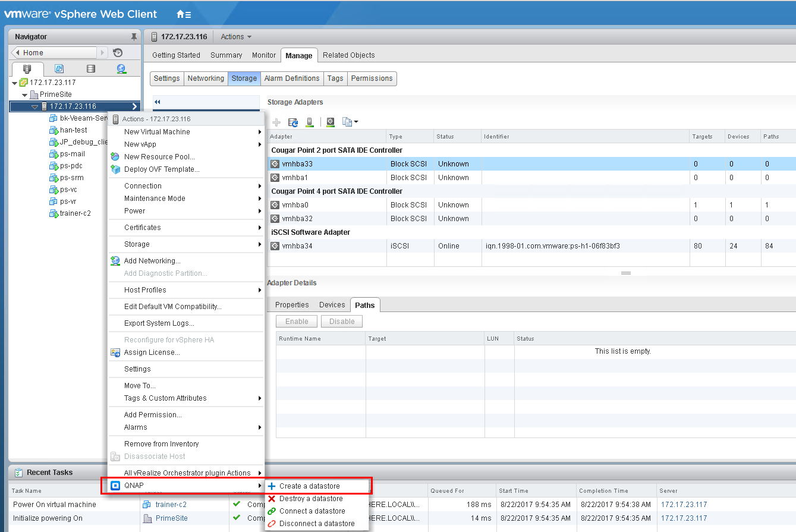Screen dimensions: 796x532
Task: Collapse the 172.17.23.117 vCenter tree node
Action: (15, 83)
